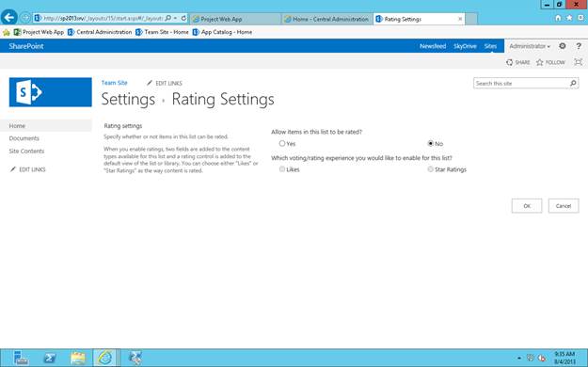Open the Sites link

point(490,46)
